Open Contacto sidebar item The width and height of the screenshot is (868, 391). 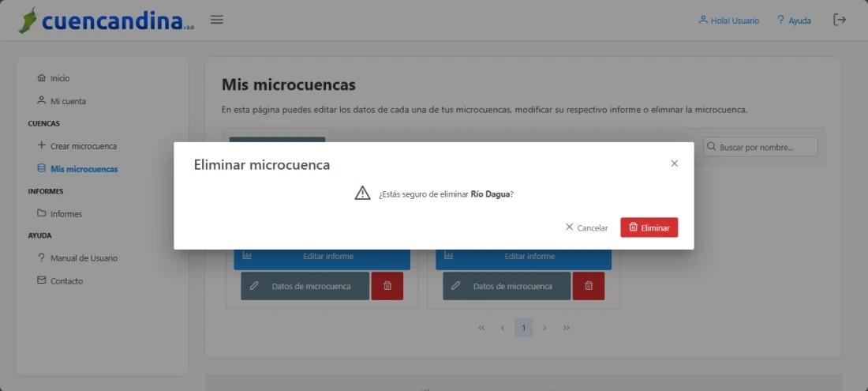coord(65,281)
